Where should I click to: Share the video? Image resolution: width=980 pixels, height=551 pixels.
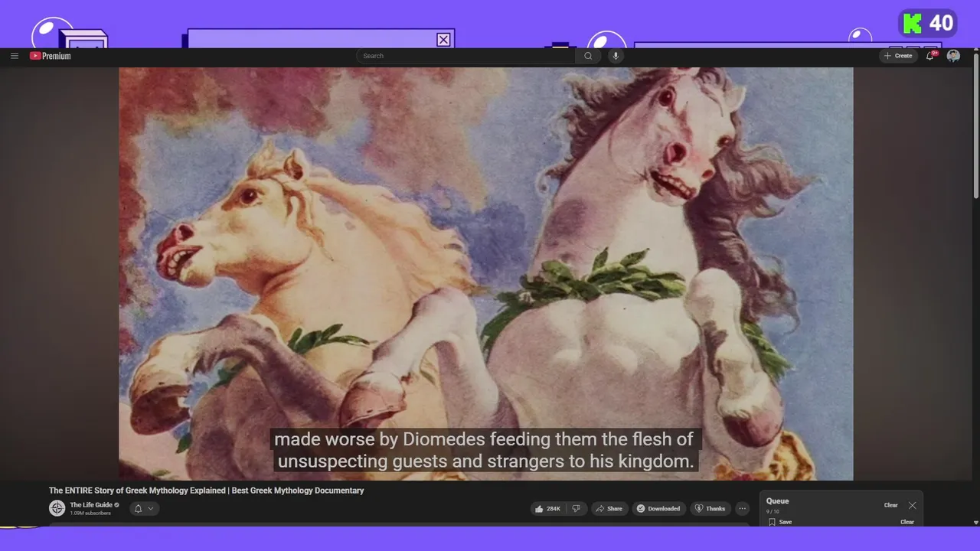(609, 508)
